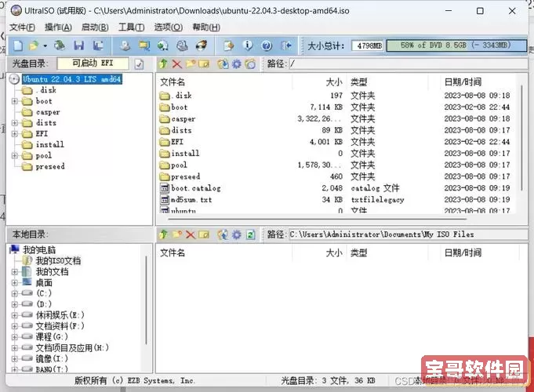Select the 我的ISO文档 node in local tree
This screenshot has width=534, height=392.
(58, 261)
